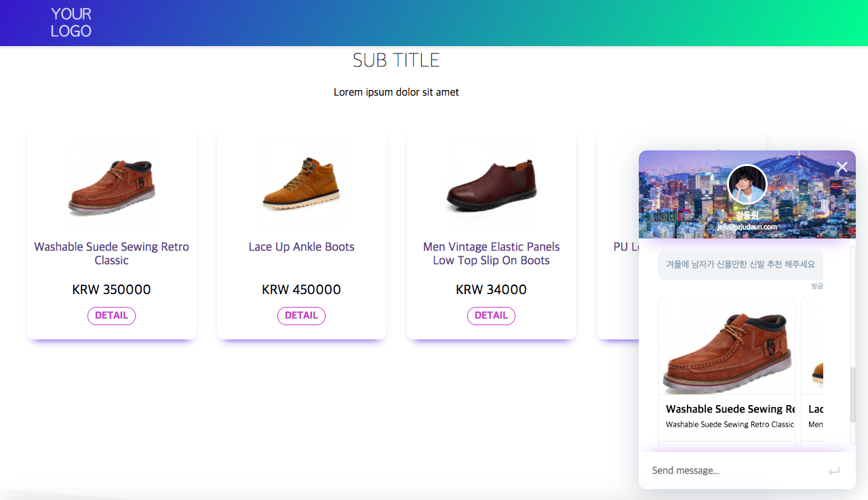Select the tan lace-up ankle boot image

pyautogui.click(x=301, y=183)
